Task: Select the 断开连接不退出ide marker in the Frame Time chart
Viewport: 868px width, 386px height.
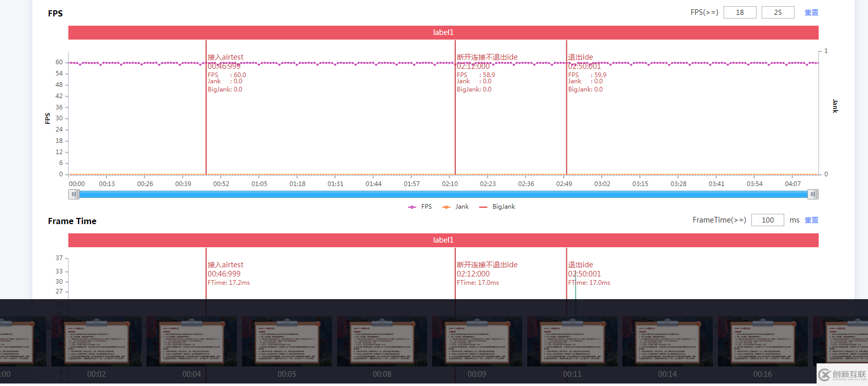Action: (x=487, y=265)
